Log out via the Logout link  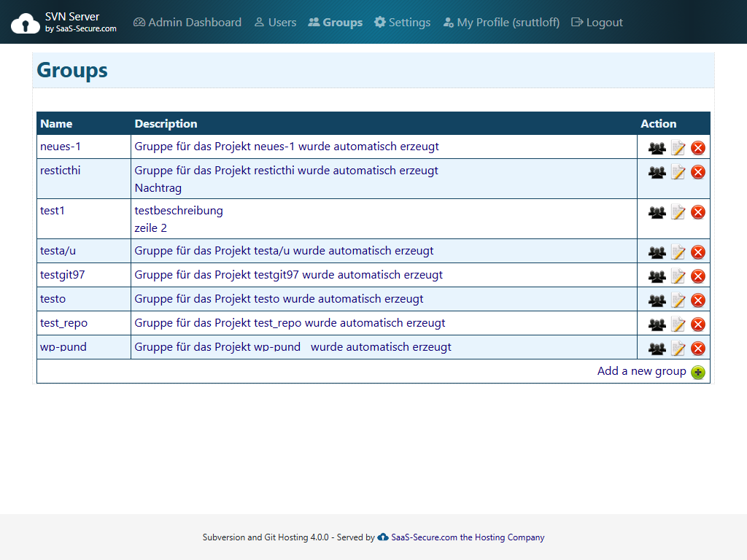tap(597, 23)
